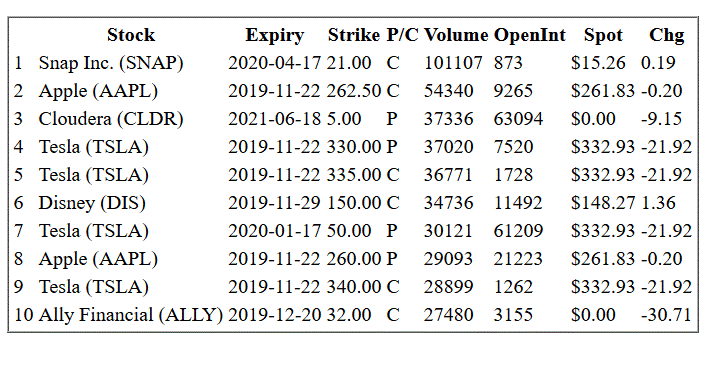Viewport: 723px width, 374px height.
Task: Click the Strike column header
Action: pos(354,35)
